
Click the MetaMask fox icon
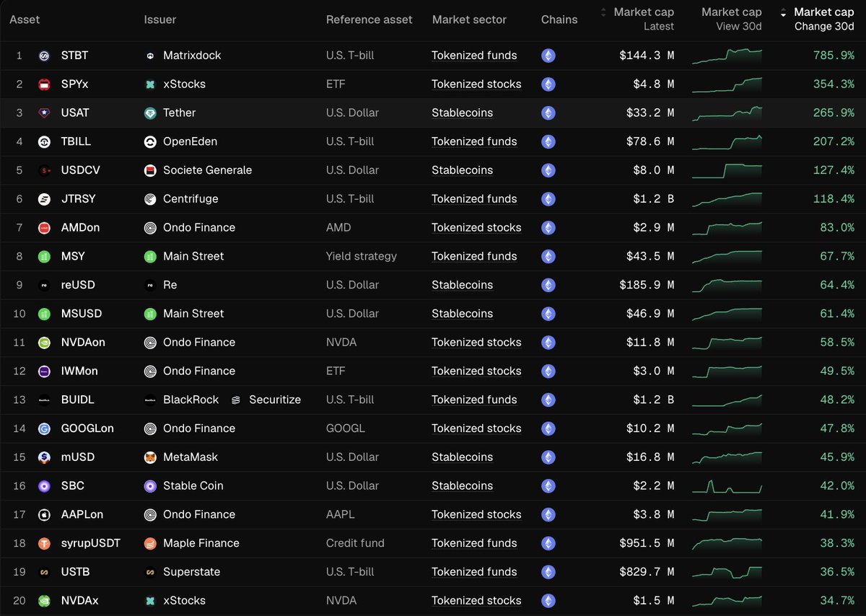(x=150, y=457)
